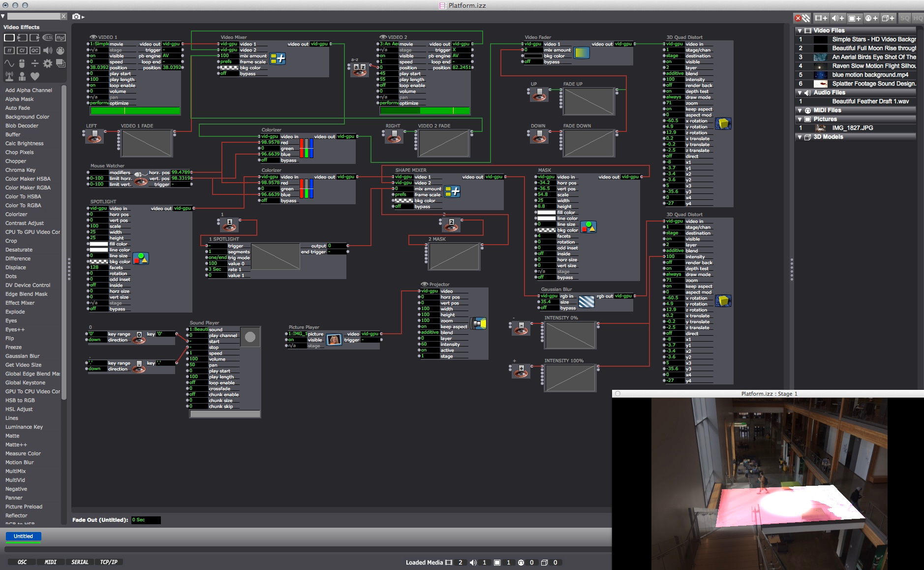Click the camera snapshot icon
This screenshot has width=924, height=570.
(76, 17)
